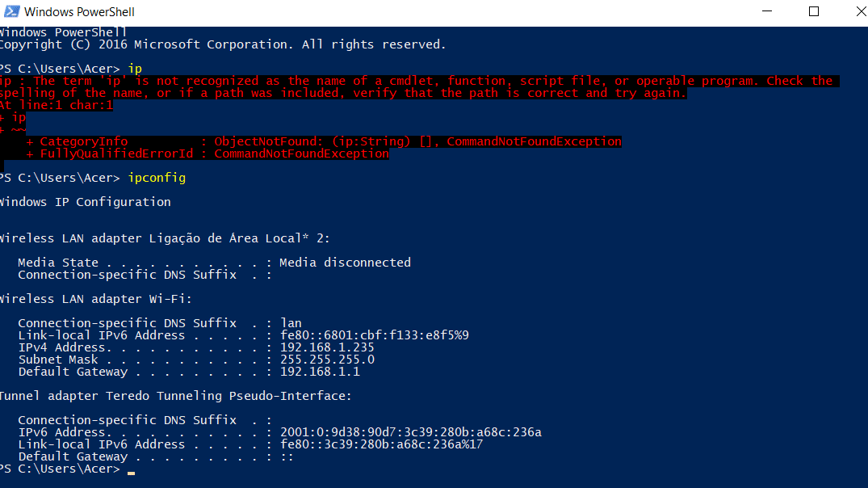
Task: Click the "Media disconnected" status text
Action: point(345,263)
